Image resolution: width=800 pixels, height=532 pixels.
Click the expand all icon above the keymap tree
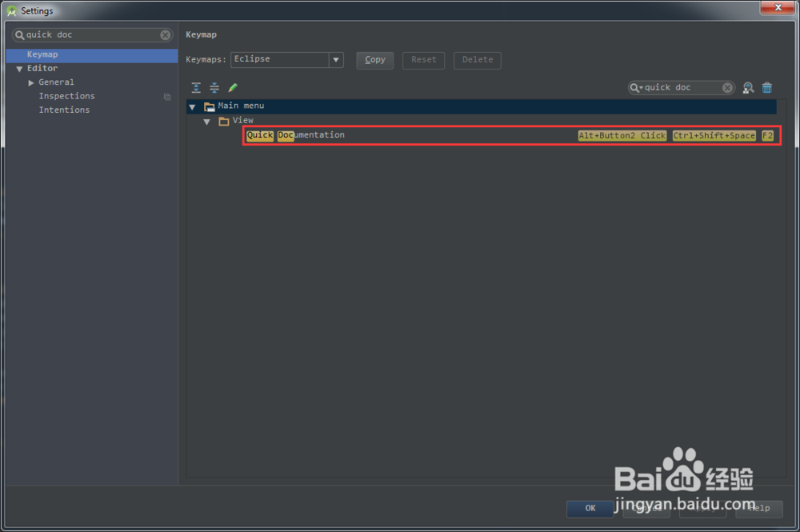point(196,87)
